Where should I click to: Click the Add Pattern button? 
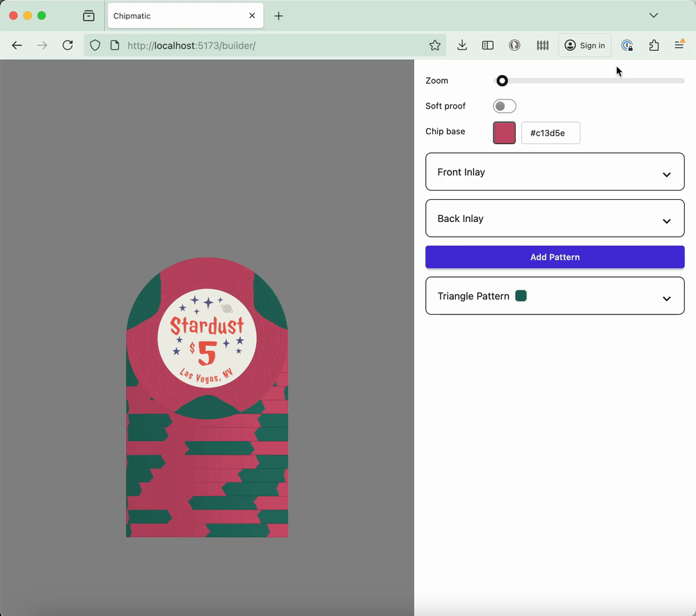555,257
